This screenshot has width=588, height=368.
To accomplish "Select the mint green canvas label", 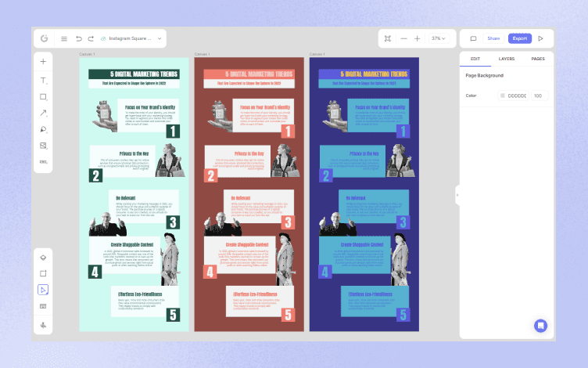I will 87,55.
